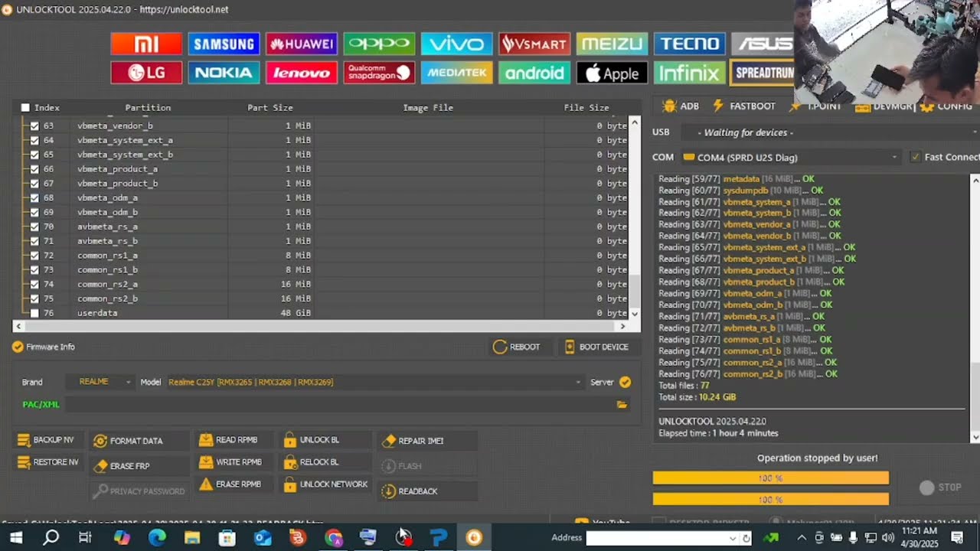
Task: Open taskbar Address bar dropdown arrow
Action: point(732,538)
